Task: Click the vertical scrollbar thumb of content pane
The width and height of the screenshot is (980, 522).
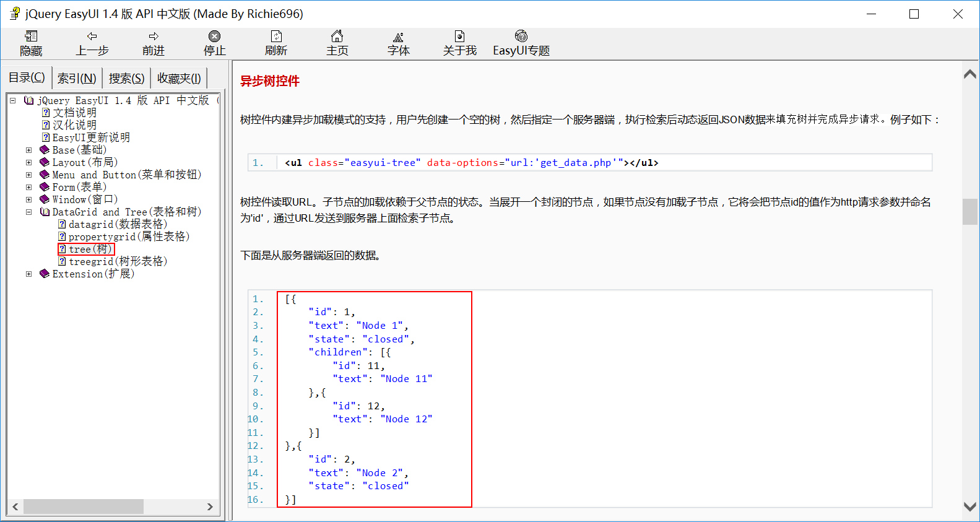Action: point(970,212)
